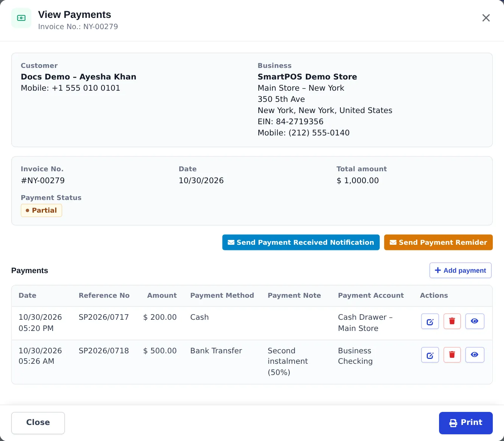This screenshot has width=504, height=441.
Task: Add a new payment
Action: click(460, 270)
